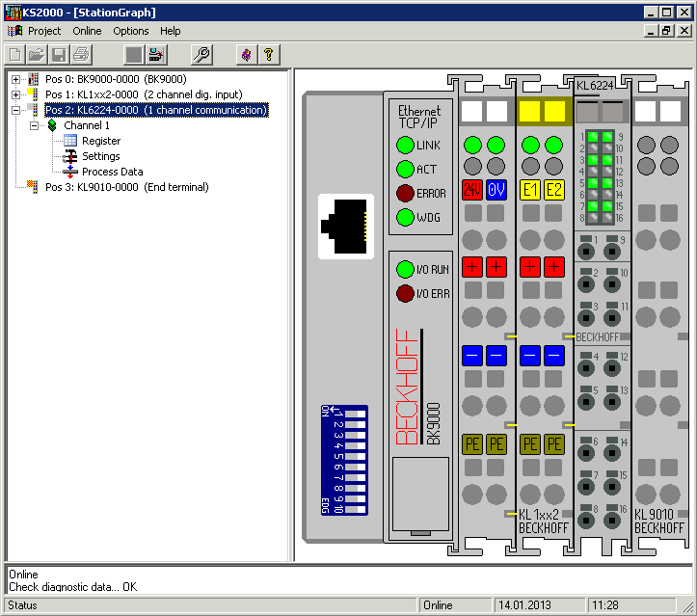Select Channel 1 in the tree
This screenshot has height=616, width=697.
coord(87,125)
